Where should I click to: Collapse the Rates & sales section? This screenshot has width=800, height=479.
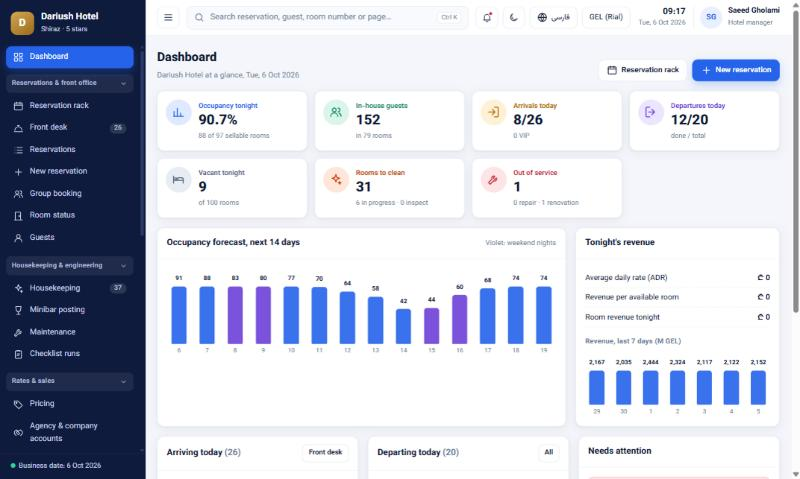(x=70, y=381)
